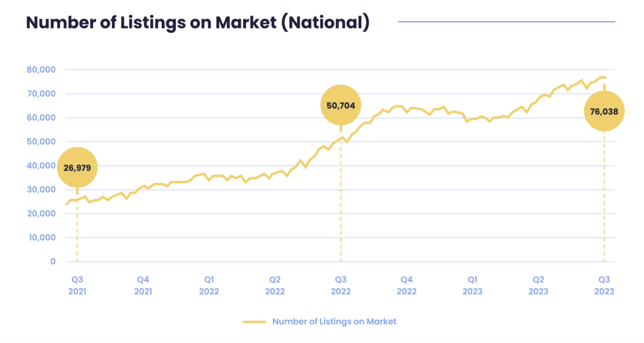Viewport: 644px width, 343px height.
Task: Select the Q3 2022 axis label
Action: click(x=340, y=285)
